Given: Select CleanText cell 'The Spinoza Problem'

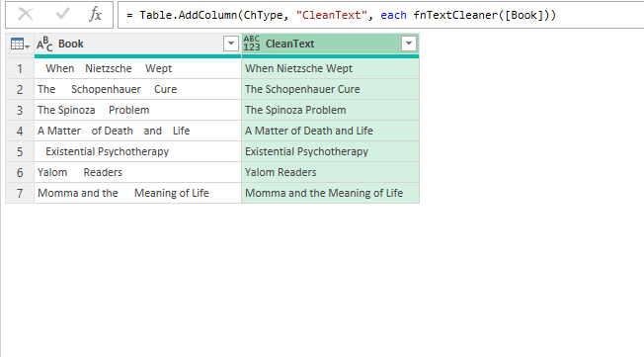Looking at the screenshot, I should point(330,110).
